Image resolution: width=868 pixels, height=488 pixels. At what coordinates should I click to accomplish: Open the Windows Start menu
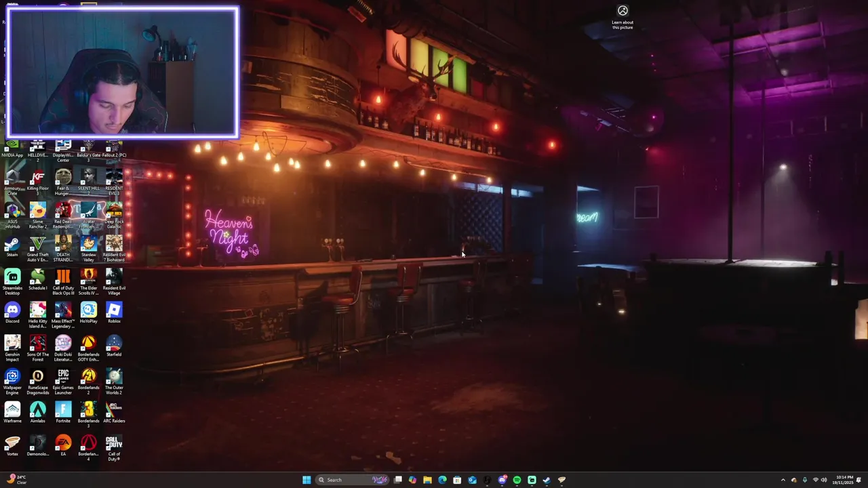(307, 480)
